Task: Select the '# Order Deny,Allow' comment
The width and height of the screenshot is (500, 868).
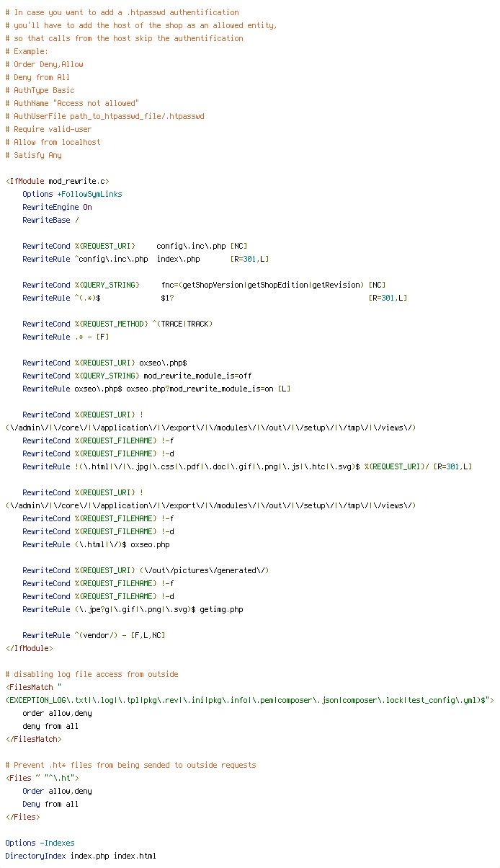Action: 44,64
